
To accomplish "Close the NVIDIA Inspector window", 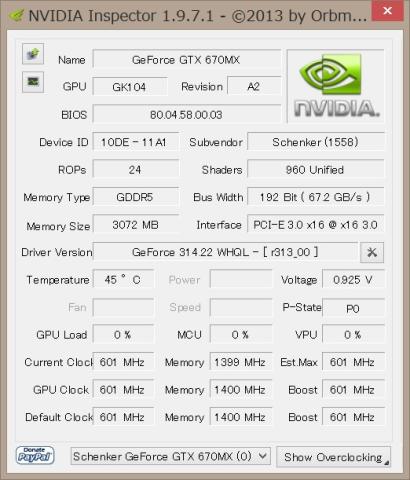I will [387, 11].
